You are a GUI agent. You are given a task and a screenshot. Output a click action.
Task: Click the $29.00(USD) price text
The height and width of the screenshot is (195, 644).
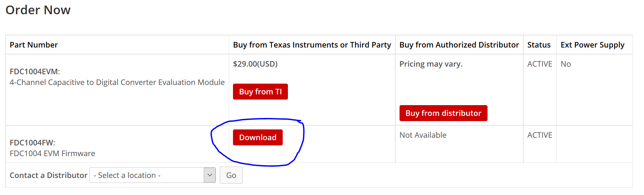[255, 64]
